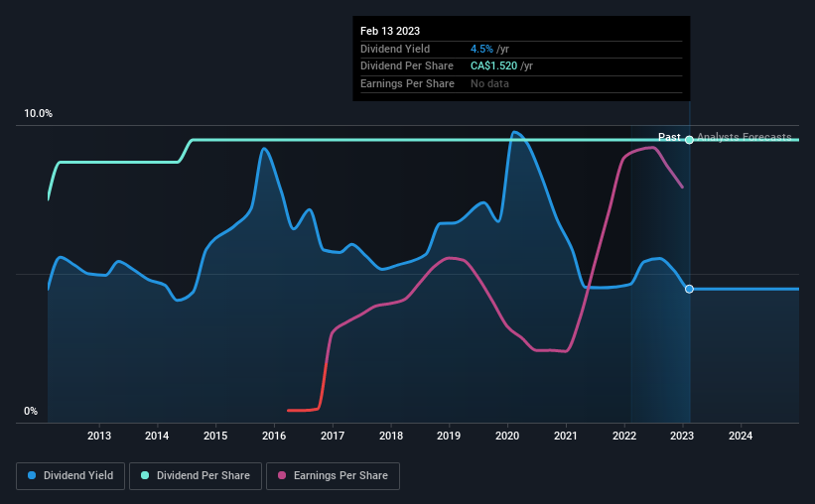Toggle the Earnings Per Share legend button
This screenshot has width=815, height=504.
tap(333, 476)
